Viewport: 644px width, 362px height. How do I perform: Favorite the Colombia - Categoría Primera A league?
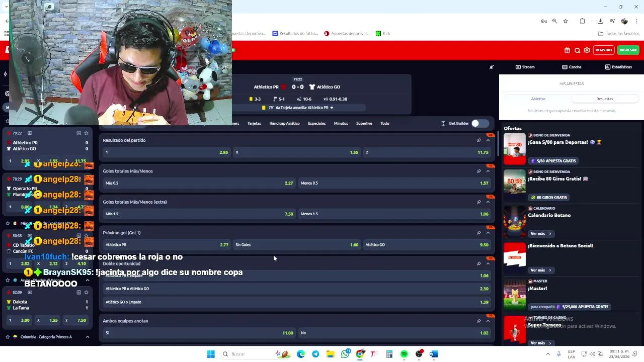(x=8, y=337)
